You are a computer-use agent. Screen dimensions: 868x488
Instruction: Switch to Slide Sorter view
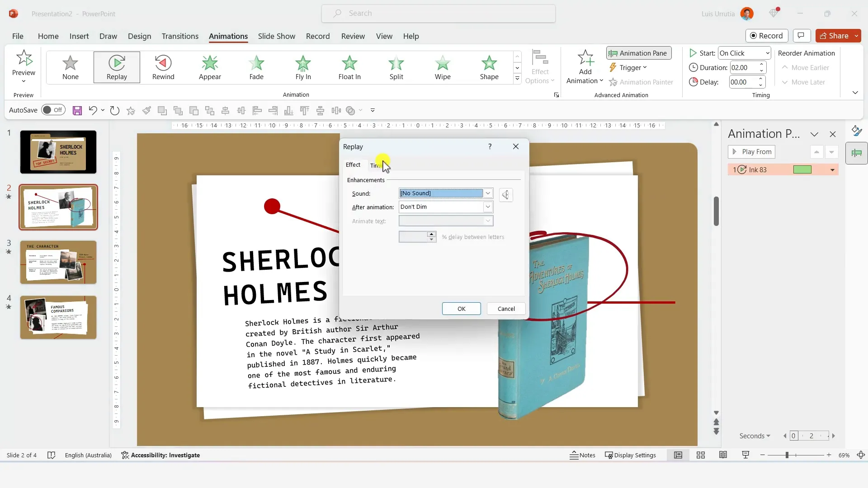pyautogui.click(x=701, y=455)
